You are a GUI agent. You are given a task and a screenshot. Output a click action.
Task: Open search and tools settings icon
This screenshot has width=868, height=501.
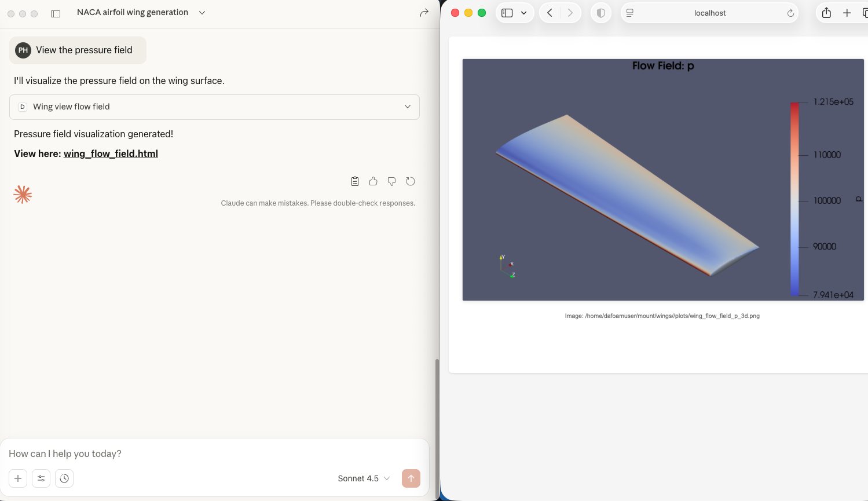(x=41, y=478)
